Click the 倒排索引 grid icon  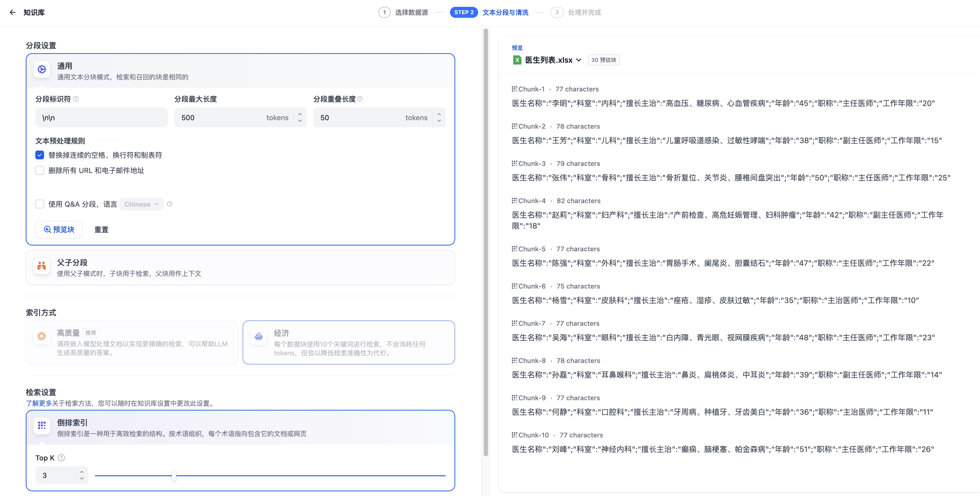[42, 425]
